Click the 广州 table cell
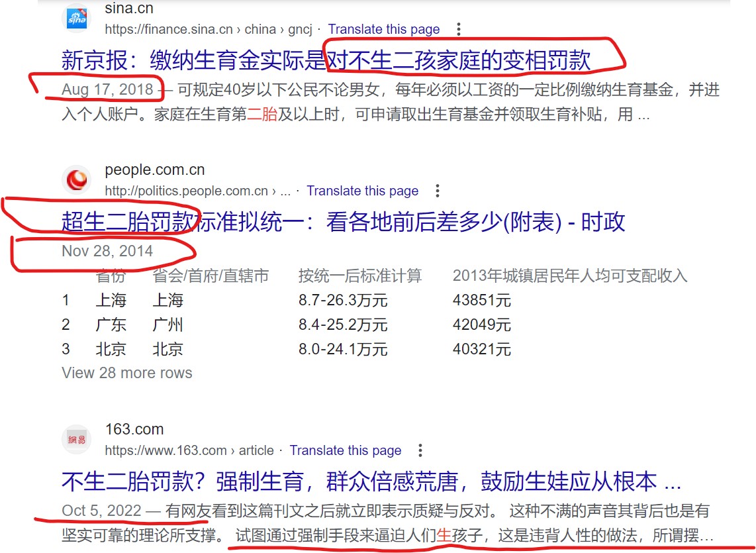Image resolution: width=756 pixels, height=553 pixels. coord(167,325)
